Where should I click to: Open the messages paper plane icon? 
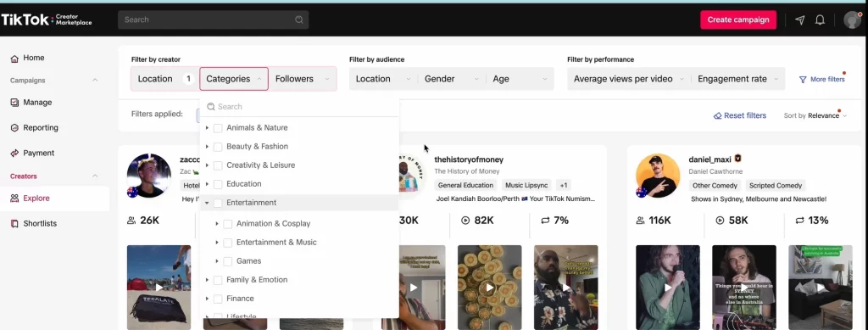(x=800, y=20)
